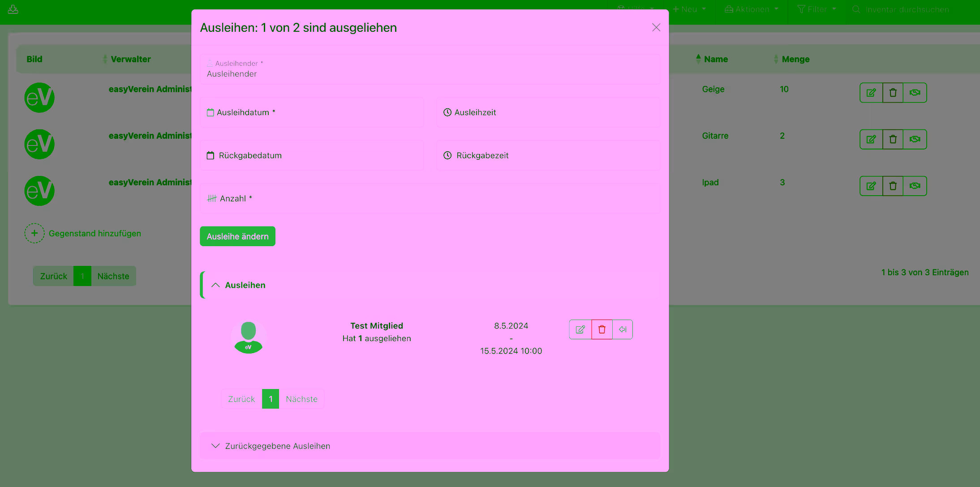The width and height of the screenshot is (980, 487).
Task: Open the Rückgabedatum date field
Action: click(312, 155)
